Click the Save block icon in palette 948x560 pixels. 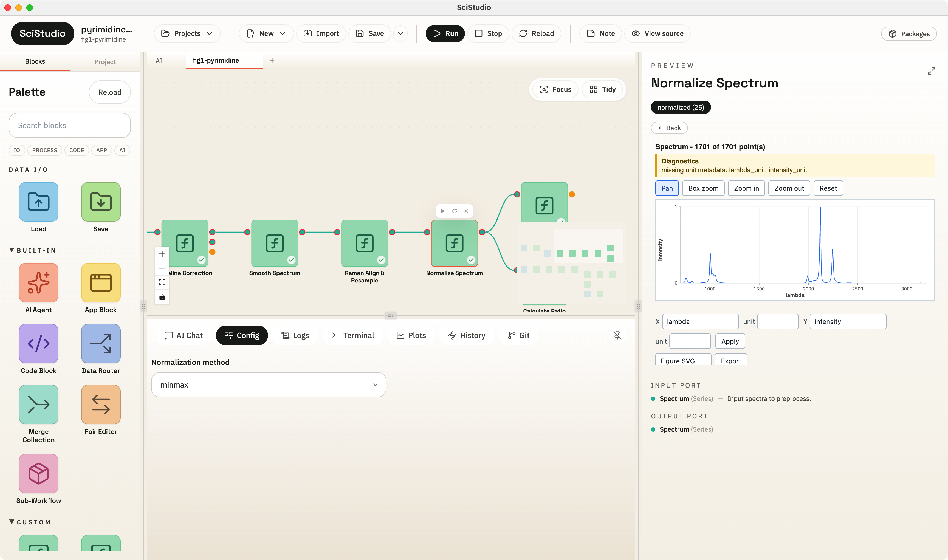(x=101, y=202)
